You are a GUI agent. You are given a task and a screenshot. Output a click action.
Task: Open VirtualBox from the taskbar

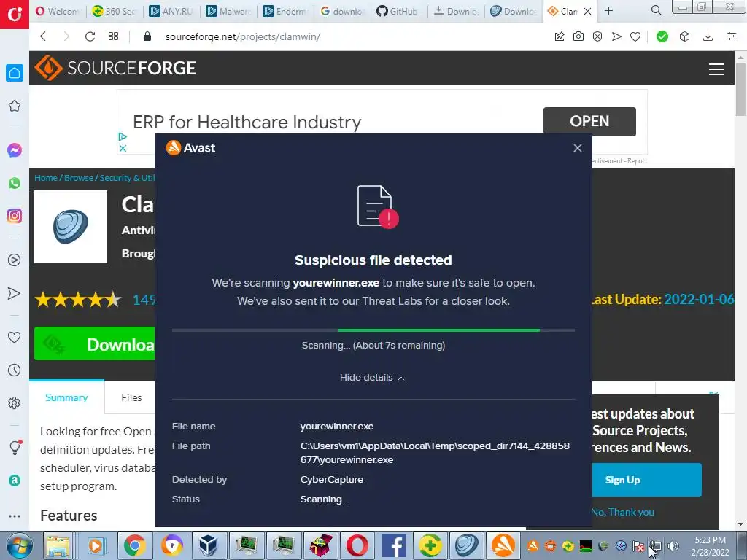click(208, 545)
